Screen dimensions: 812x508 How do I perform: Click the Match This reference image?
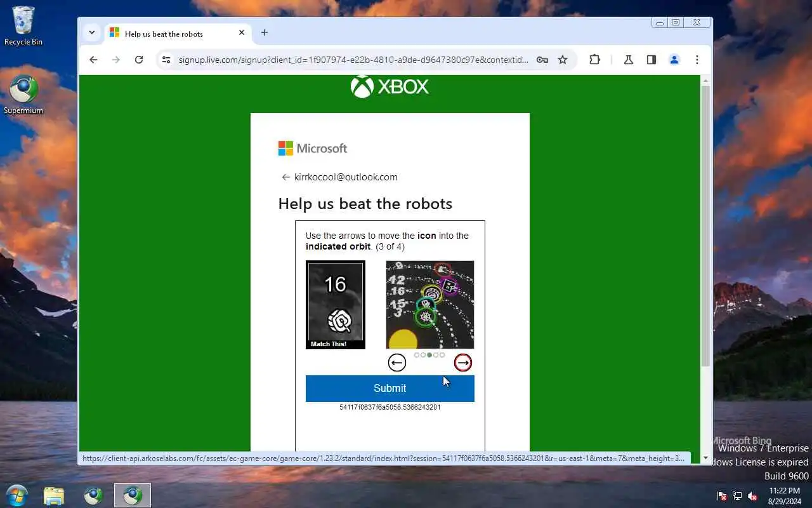coord(336,305)
